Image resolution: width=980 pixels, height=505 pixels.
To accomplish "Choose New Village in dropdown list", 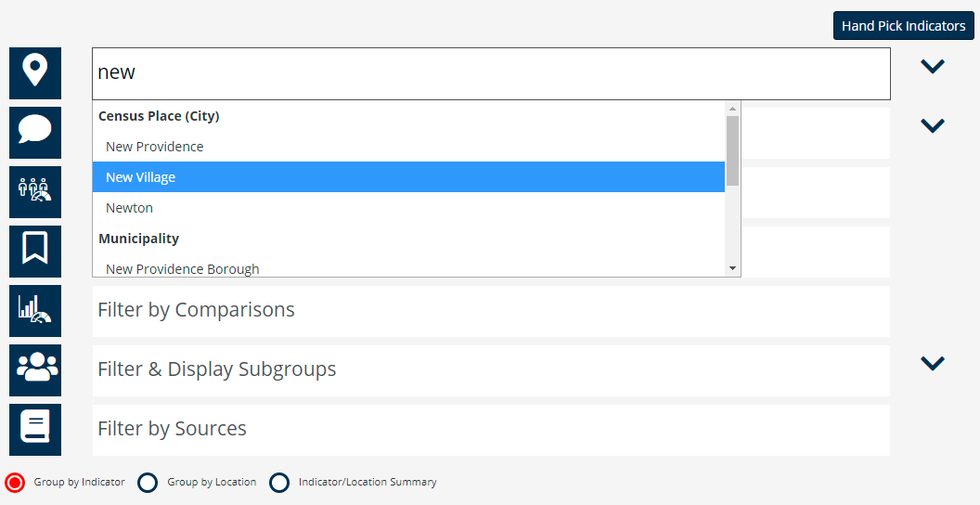I will 141,177.
